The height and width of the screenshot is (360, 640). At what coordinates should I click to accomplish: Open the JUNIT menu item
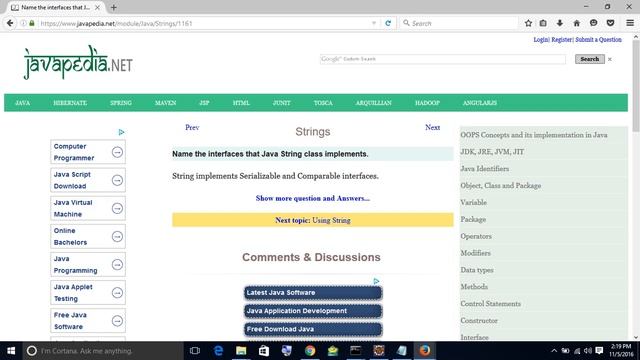tap(282, 103)
